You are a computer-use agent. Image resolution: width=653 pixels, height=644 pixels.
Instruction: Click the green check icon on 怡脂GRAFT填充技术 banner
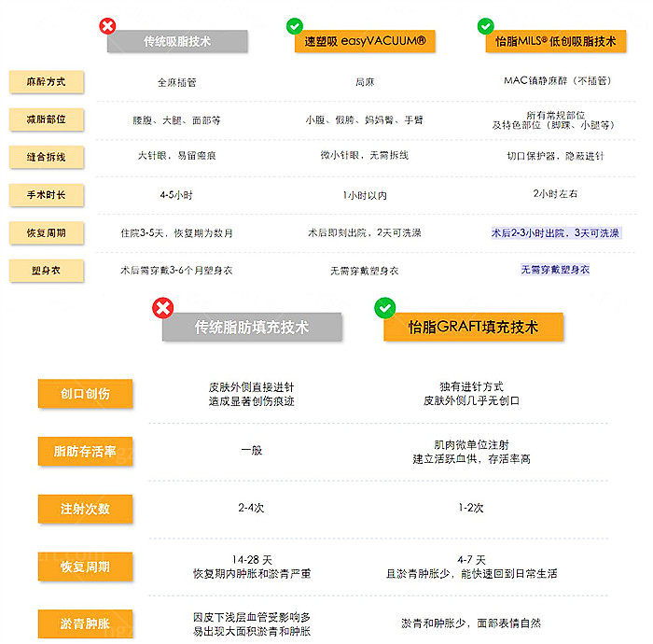384,308
